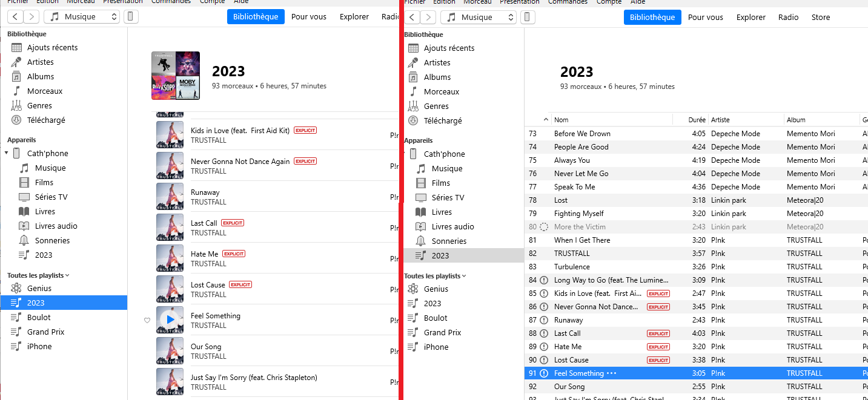Select Artistes microphone icon in left window
Image resolution: width=868 pixels, height=400 pixels.
16,62
